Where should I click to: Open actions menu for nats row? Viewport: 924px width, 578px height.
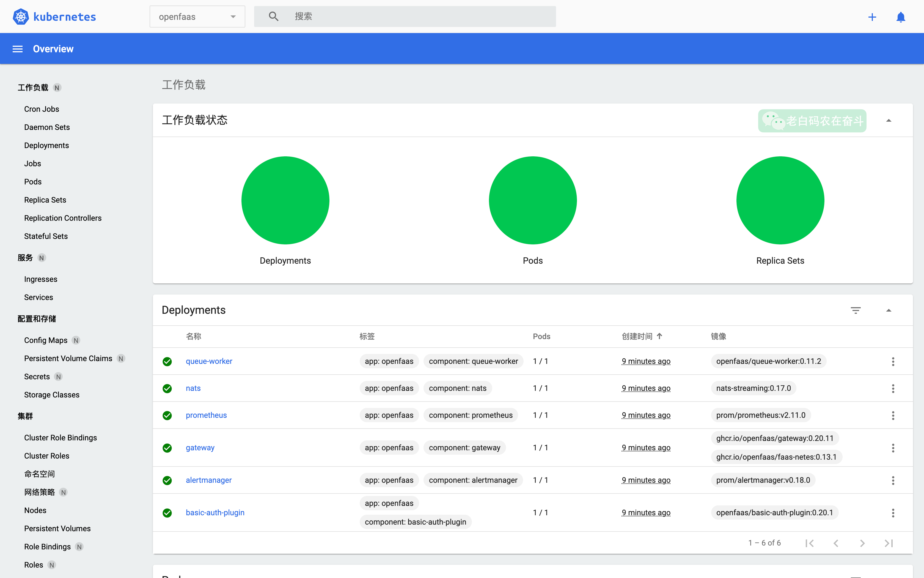pos(893,388)
